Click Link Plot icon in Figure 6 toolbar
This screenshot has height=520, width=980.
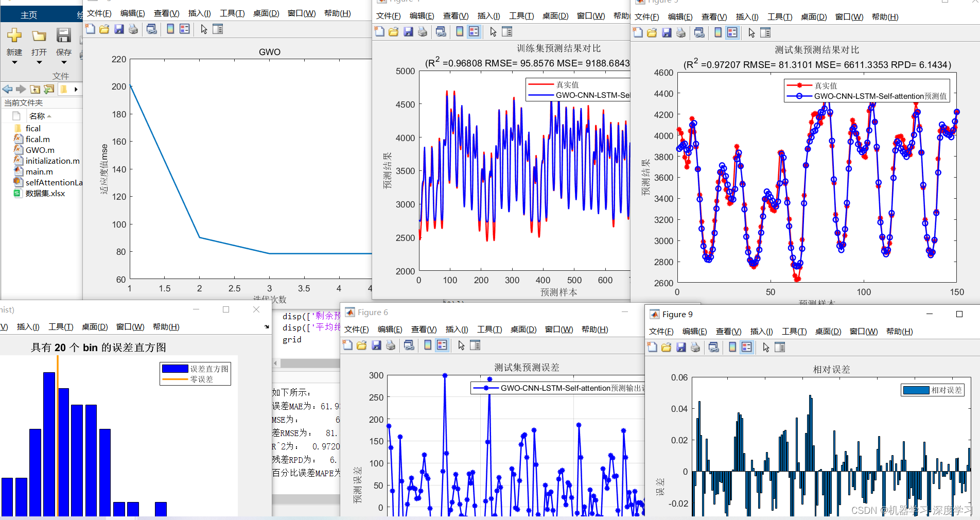pyautogui.click(x=409, y=345)
